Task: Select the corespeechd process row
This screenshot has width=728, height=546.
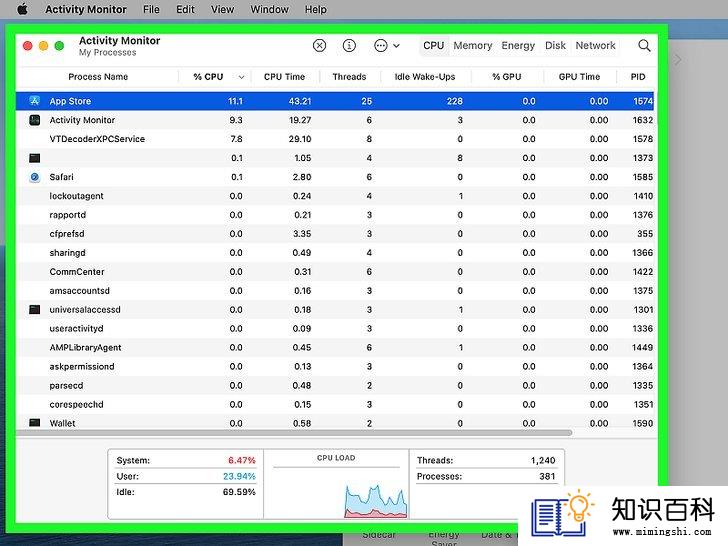Action: point(335,404)
